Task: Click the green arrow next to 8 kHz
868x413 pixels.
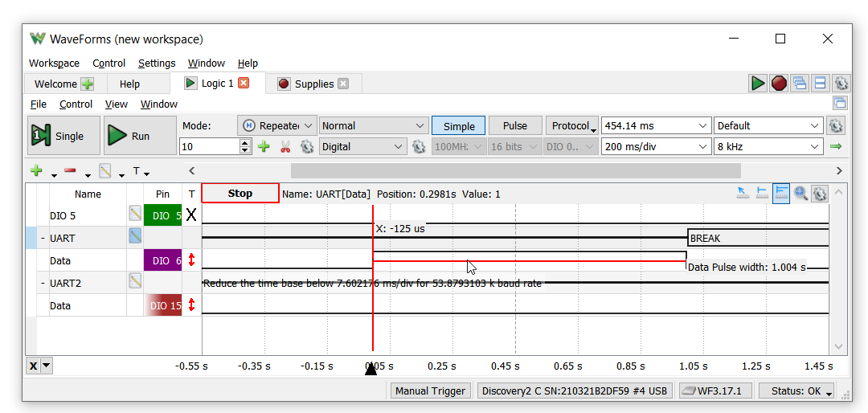Action: [836, 147]
